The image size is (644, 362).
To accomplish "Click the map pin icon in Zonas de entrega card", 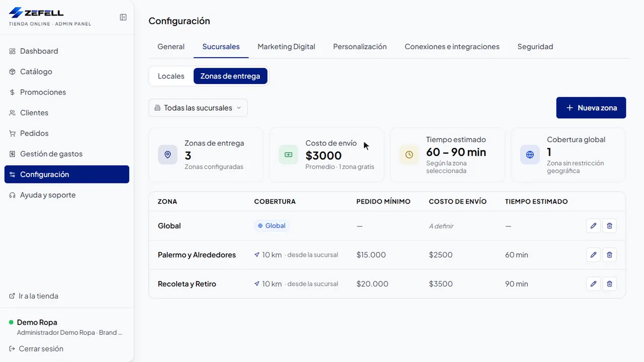I will click(168, 155).
